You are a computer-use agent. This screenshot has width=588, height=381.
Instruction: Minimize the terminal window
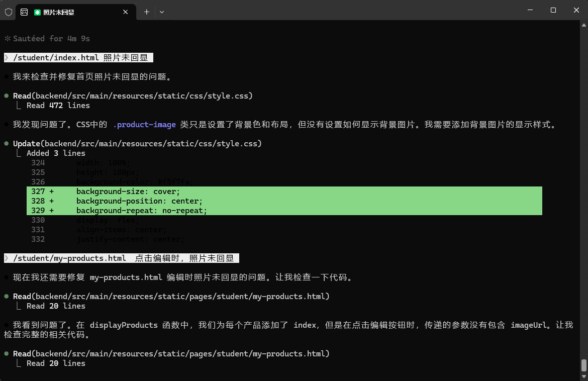pyautogui.click(x=530, y=10)
